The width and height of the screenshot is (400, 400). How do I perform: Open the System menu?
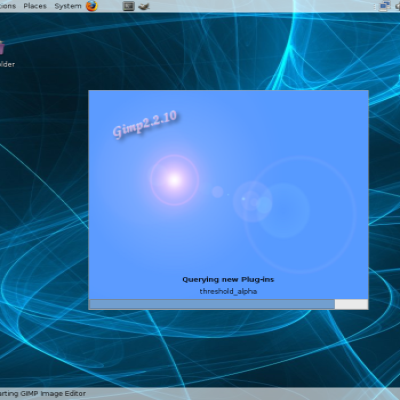tap(68, 6)
